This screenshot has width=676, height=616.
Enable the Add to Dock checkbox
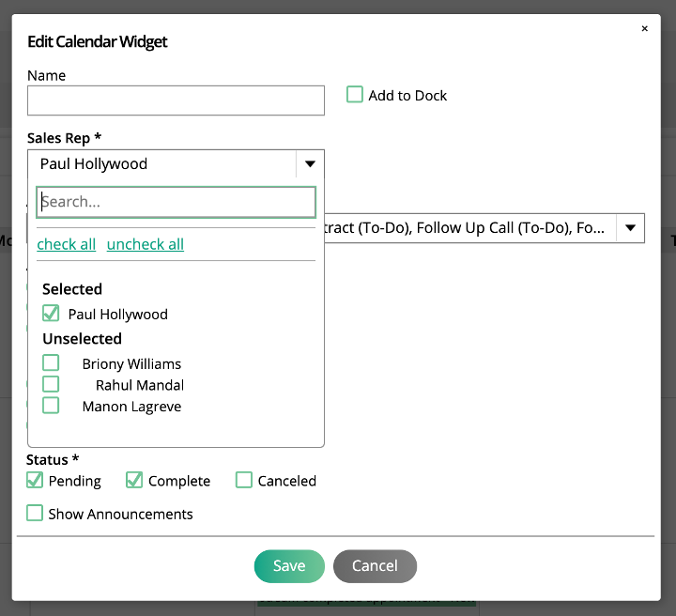tap(354, 95)
